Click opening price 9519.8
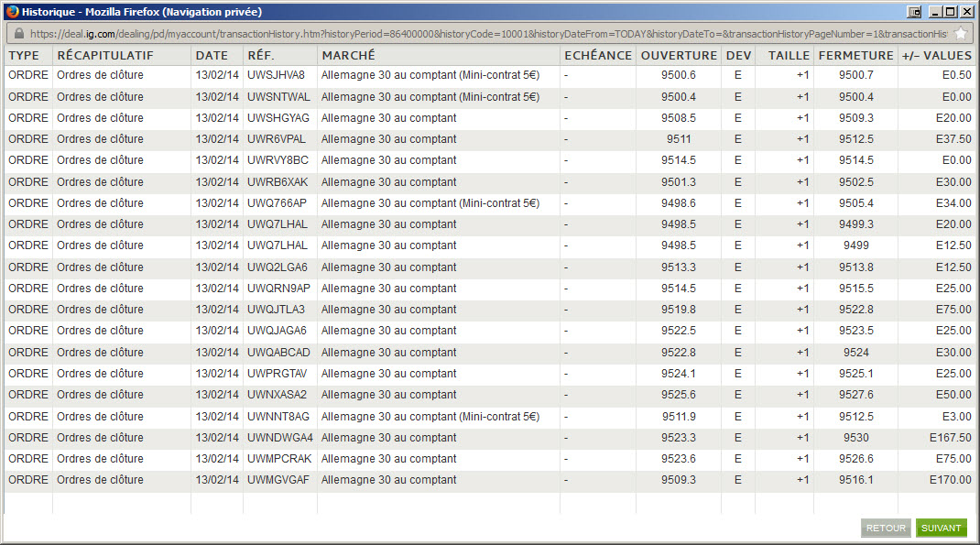980x545 pixels. pos(678,310)
